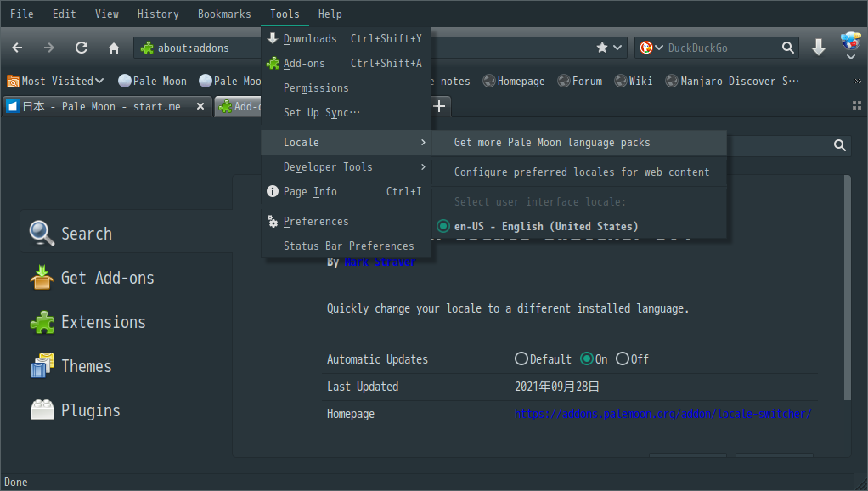This screenshot has width=868, height=491.
Task: Show more bookmarks via double chevron
Action: [858, 82]
